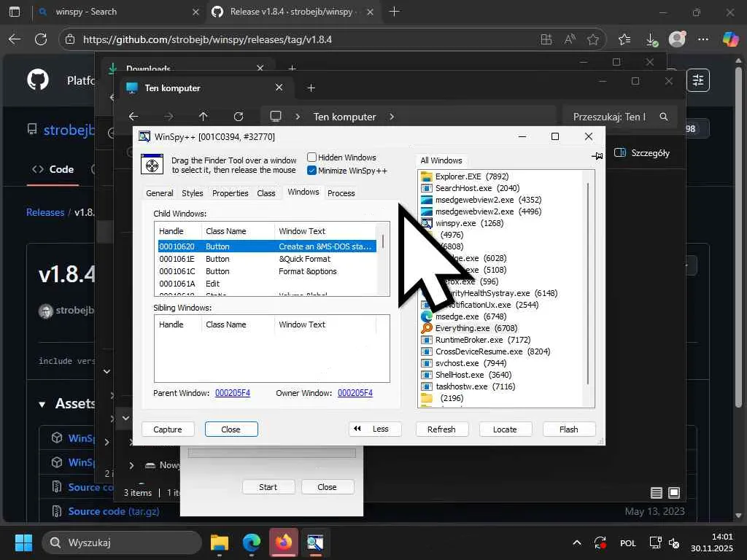Open the Class tab
The width and height of the screenshot is (747, 560).
click(x=266, y=192)
